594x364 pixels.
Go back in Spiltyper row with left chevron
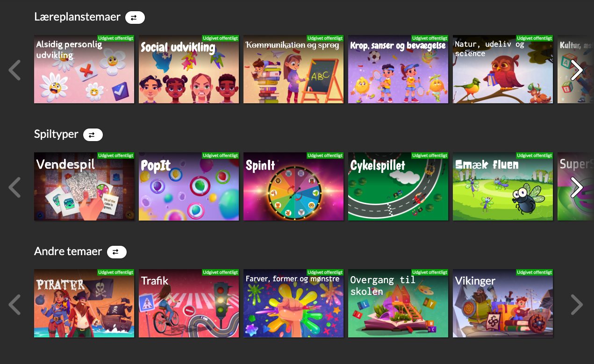(14, 187)
